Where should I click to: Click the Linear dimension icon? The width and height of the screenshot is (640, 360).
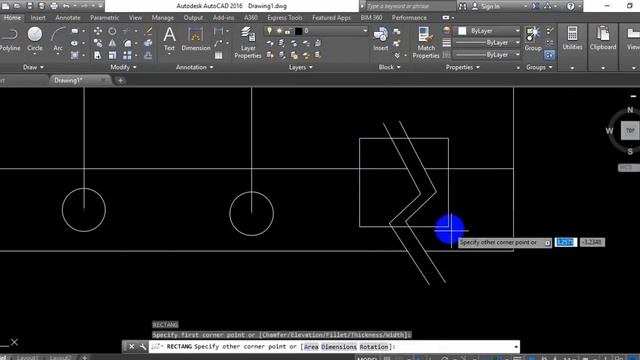[218, 31]
